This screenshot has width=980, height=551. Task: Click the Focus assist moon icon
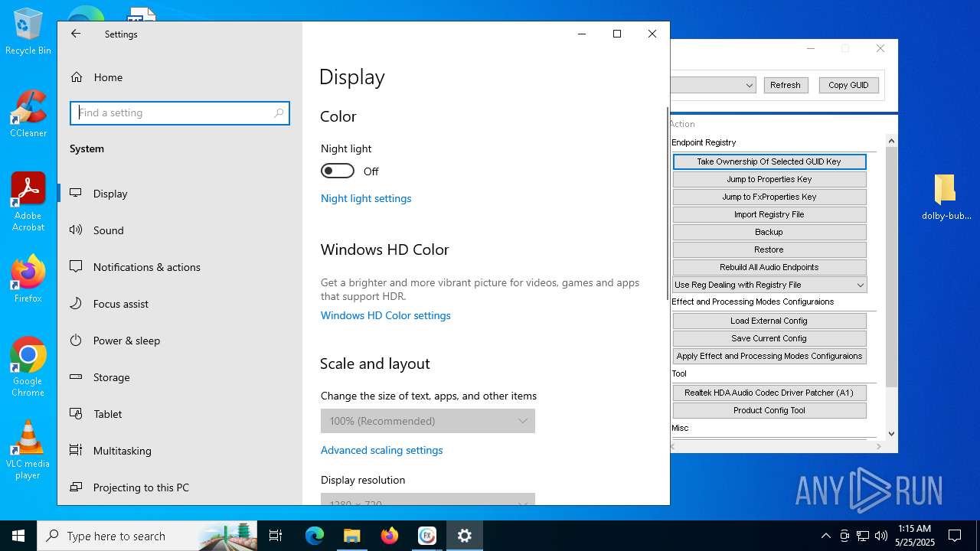pos(76,304)
